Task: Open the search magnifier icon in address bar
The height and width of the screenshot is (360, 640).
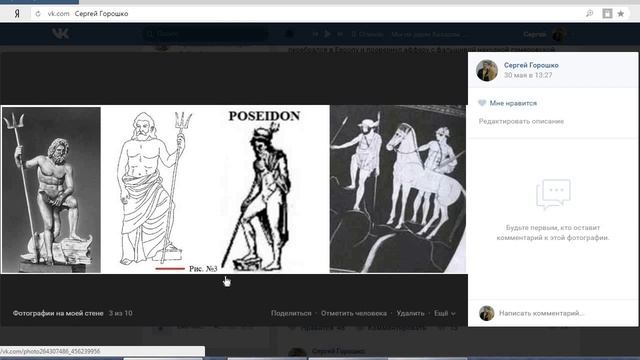Action: tap(589, 13)
